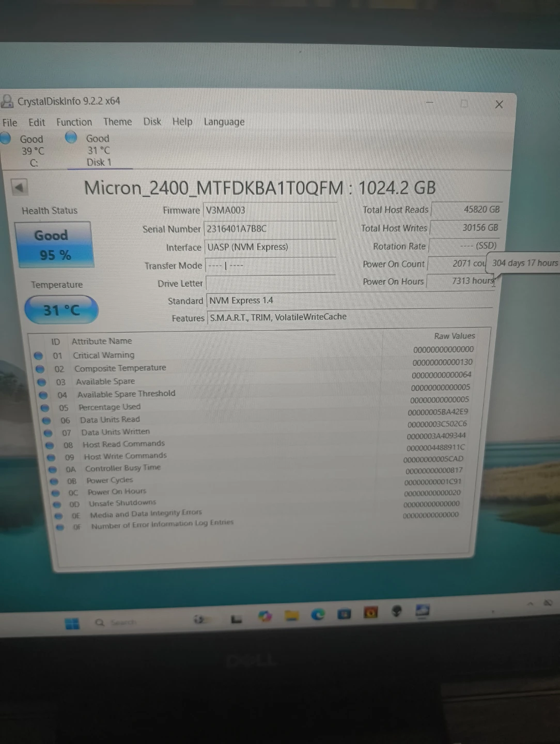Click the Good 95 % health status button
This screenshot has height=744, width=560.
54,245
